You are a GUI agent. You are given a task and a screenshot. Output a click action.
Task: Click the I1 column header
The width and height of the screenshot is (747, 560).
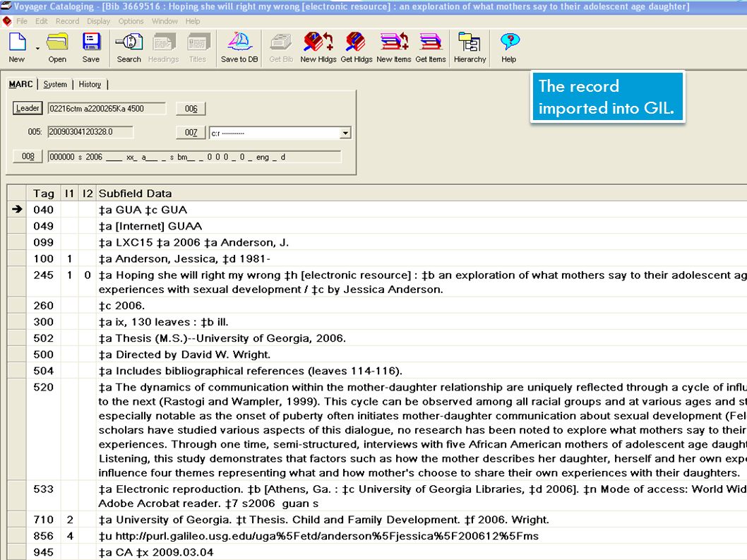70,193
